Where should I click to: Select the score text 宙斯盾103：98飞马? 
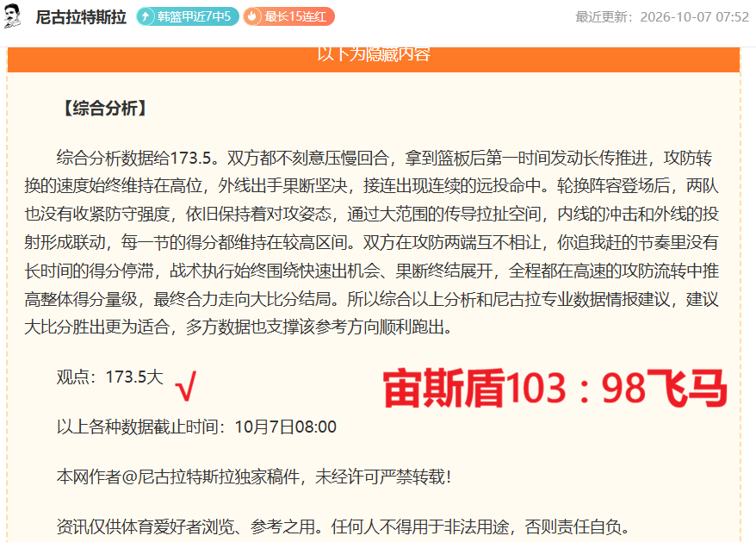click(x=555, y=388)
